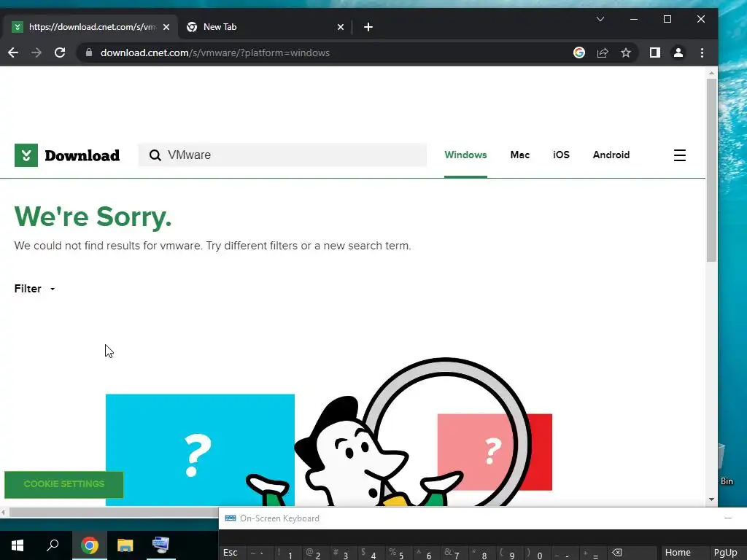Share this page using the share icon
The image size is (747, 560).
pyautogui.click(x=603, y=52)
